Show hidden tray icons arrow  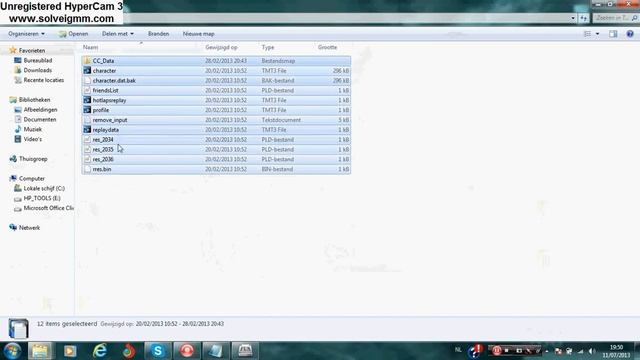(547, 351)
